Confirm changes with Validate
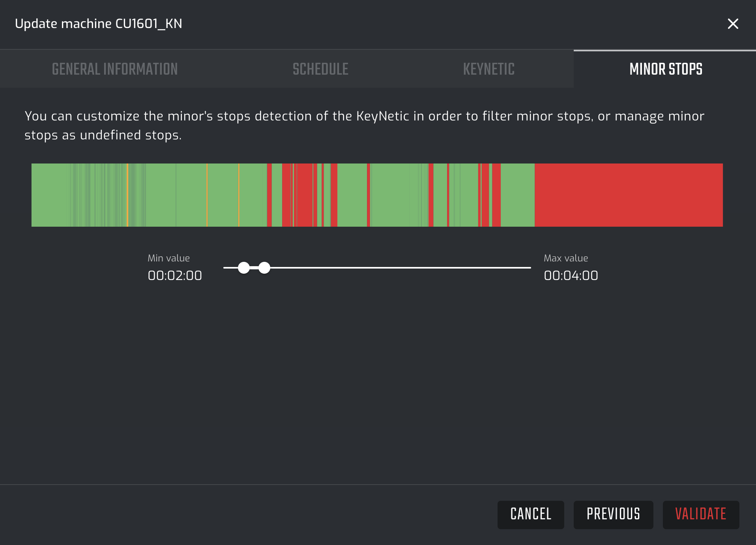The width and height of the screenshot is (756, 545). click(x=701, y=515)
